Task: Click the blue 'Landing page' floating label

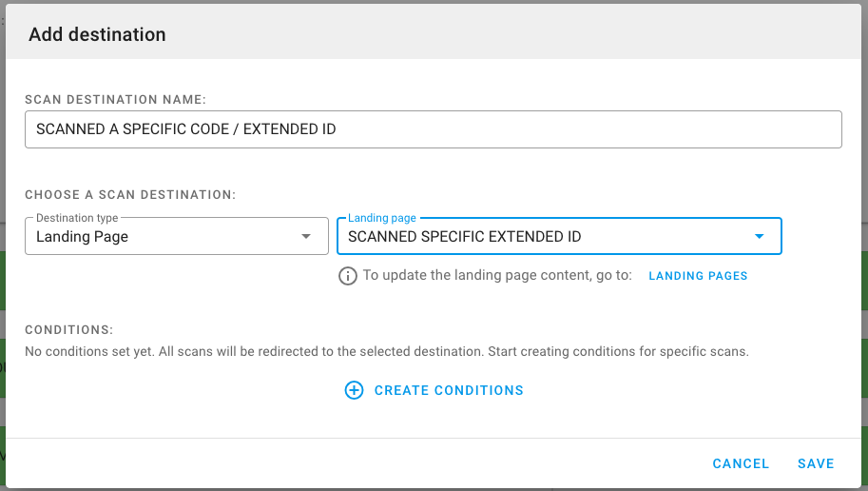Action: click(382, 218)
